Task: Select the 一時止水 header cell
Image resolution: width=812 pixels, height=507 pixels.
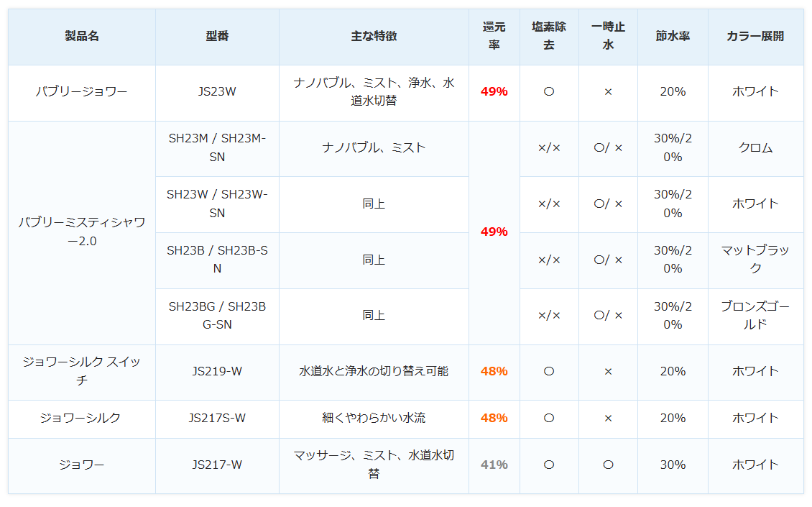Action: (608, 36)
